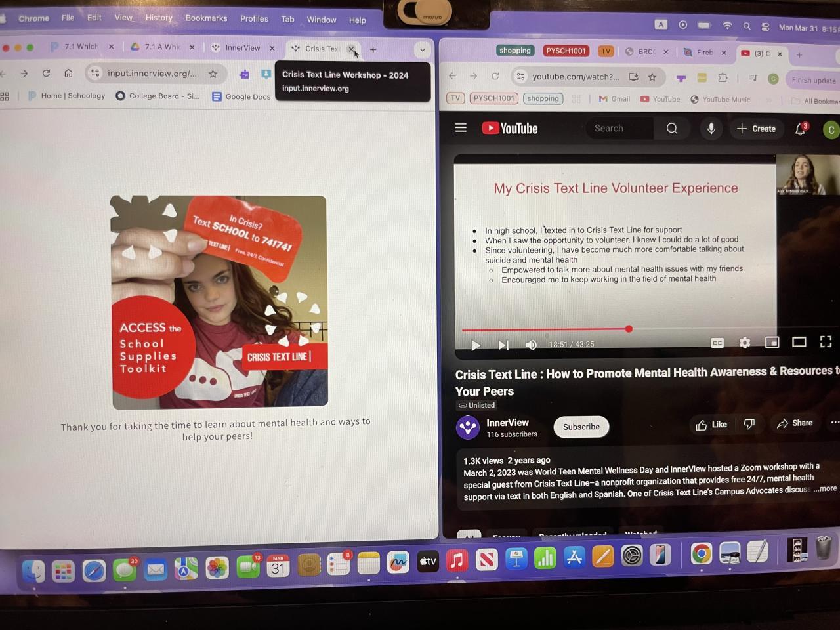Click the input.innerview.org address bar

[152, 73]
